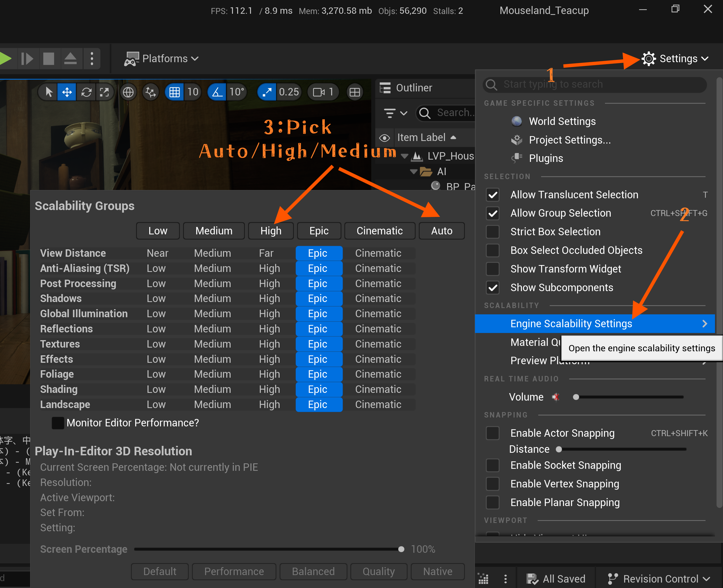Set scalability group to High

tap(271, 231)
